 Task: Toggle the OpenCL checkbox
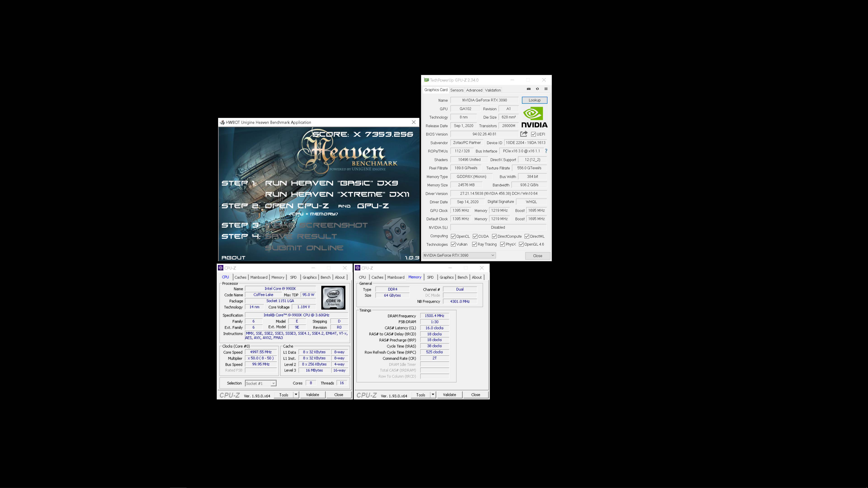pos(453,236)
